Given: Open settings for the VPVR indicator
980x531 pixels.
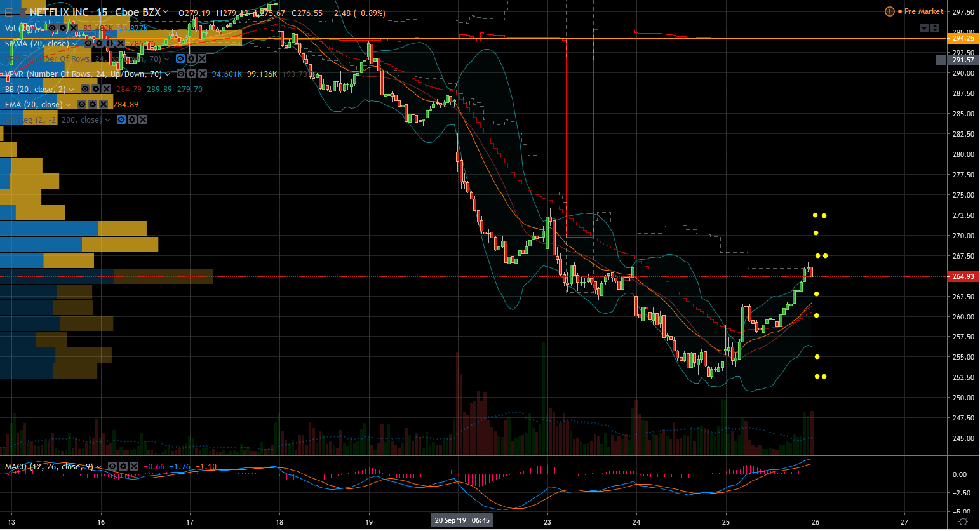Looking at the screenshot, I should (x=191, y=74).
